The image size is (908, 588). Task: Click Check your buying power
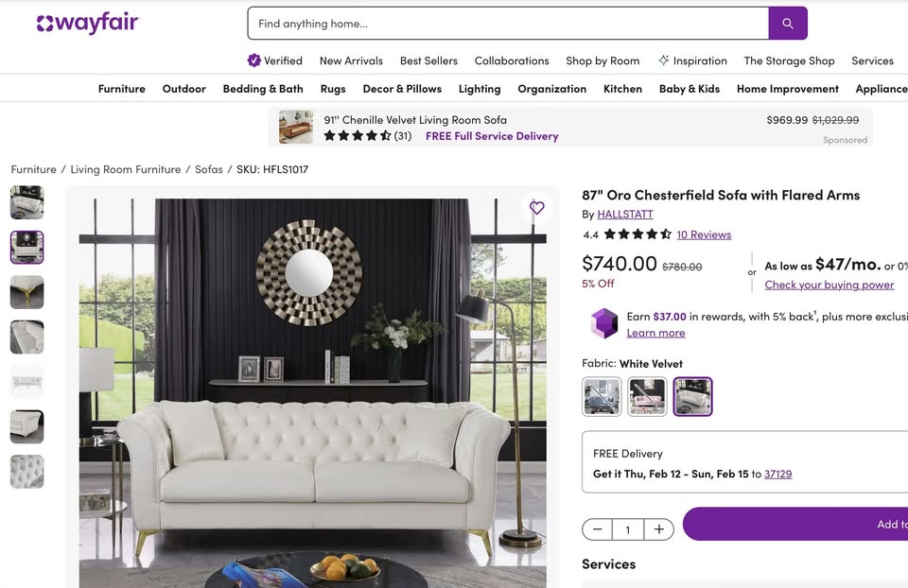click(829, 285)
